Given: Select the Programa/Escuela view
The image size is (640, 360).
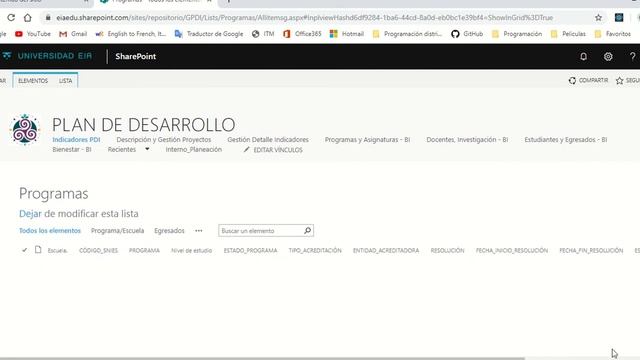Looking at the screenshot, I should click(118, 231).
